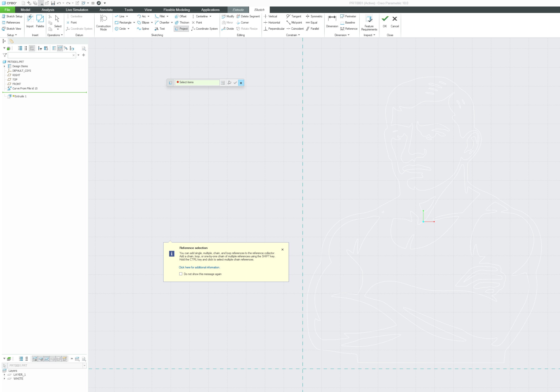Switch to the Flexible Modeling tab
Screen dimensions: 560x392
tap(176, 10)
